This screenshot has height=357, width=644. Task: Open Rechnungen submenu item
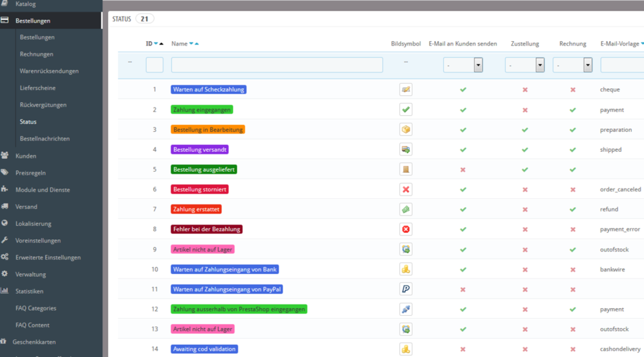tap(37, 54)
